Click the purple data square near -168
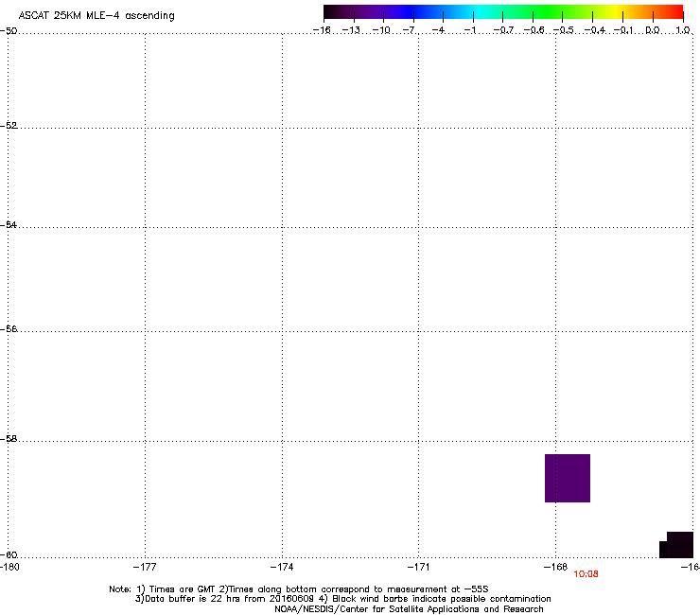The width and height of the screenshot is (700, 615). point(568,478)
